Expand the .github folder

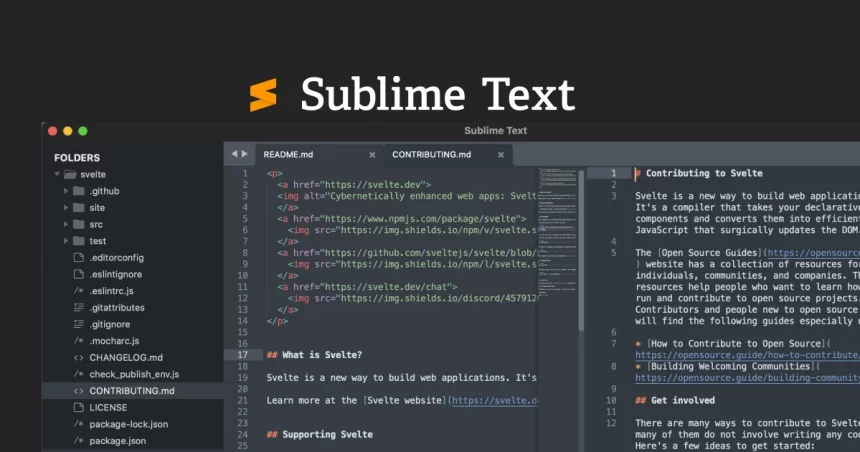66,191
